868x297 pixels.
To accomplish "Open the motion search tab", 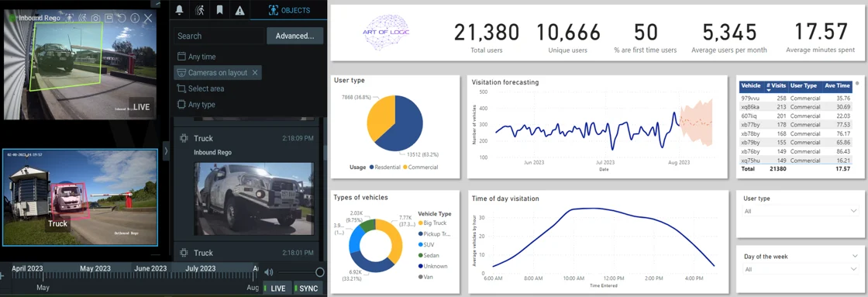I will pos(199,10).
